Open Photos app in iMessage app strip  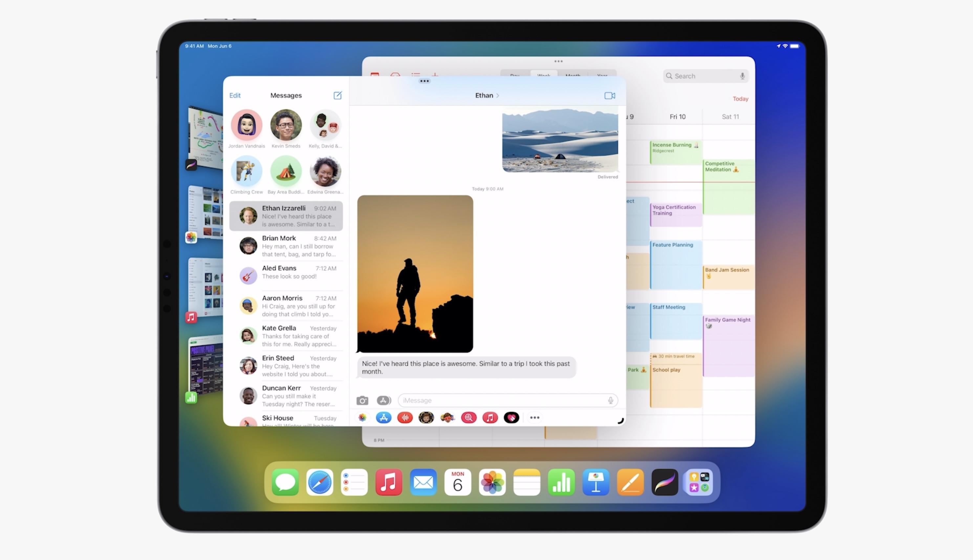coord(362,418)
